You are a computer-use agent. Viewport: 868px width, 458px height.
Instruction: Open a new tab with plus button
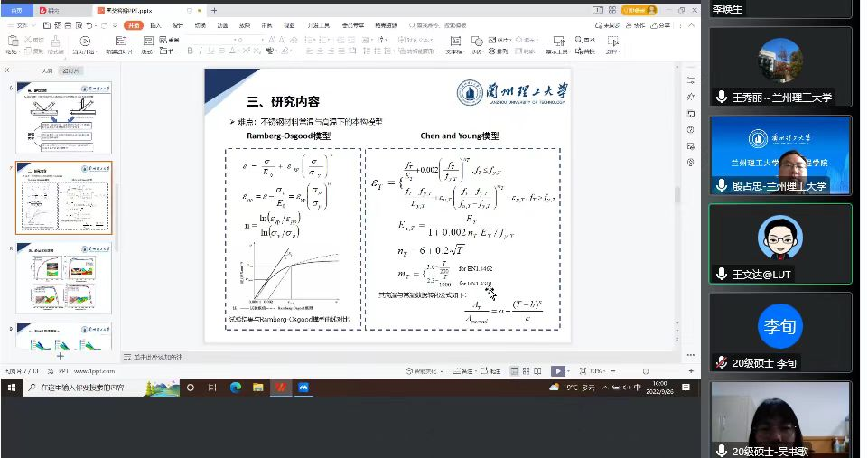pyautogui.click(x=214, y=10)
